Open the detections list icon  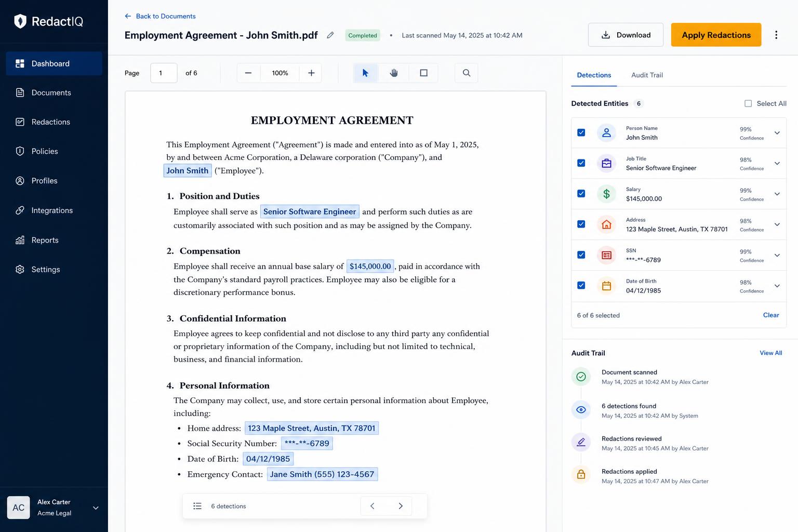point(197,506)
